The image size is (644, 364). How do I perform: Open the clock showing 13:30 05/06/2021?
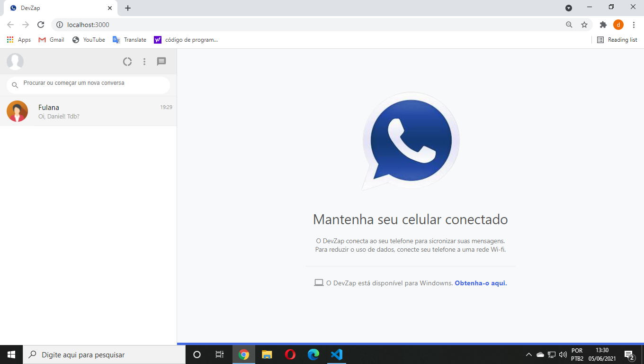pos(602,355)
